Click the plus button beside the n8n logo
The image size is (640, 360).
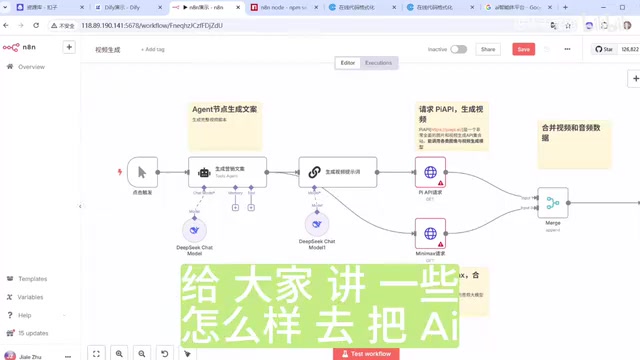pos(69,47)
